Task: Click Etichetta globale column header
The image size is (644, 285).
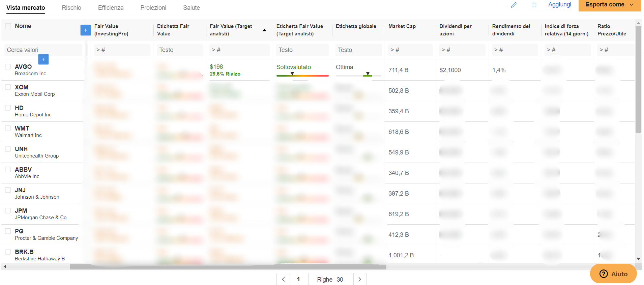Action: 356,26
